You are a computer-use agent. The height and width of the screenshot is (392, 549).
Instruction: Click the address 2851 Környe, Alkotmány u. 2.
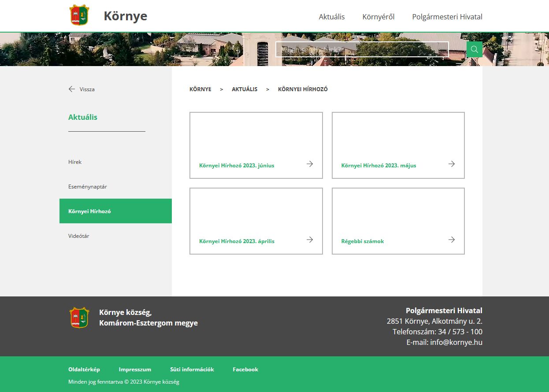434,321
